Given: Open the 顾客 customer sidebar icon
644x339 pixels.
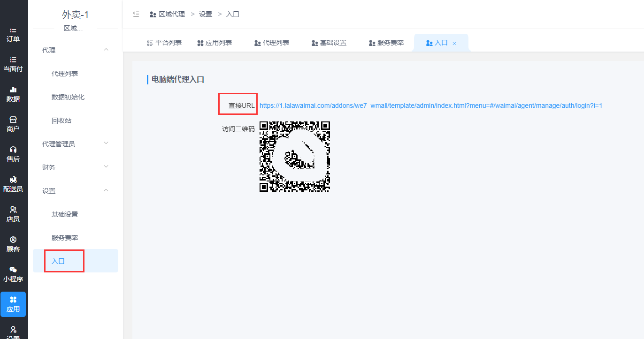Looking at the screenshot, I should point(13,240).
